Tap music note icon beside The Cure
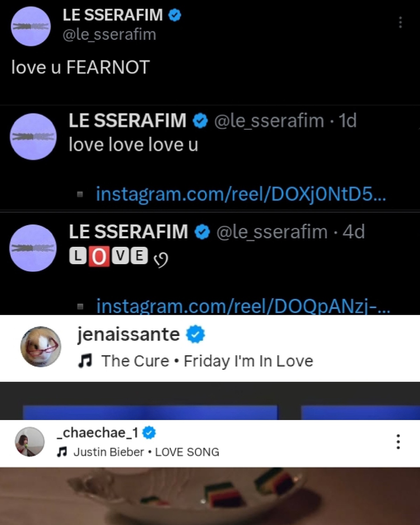The image size is (420, 525). tap(85, 361)
